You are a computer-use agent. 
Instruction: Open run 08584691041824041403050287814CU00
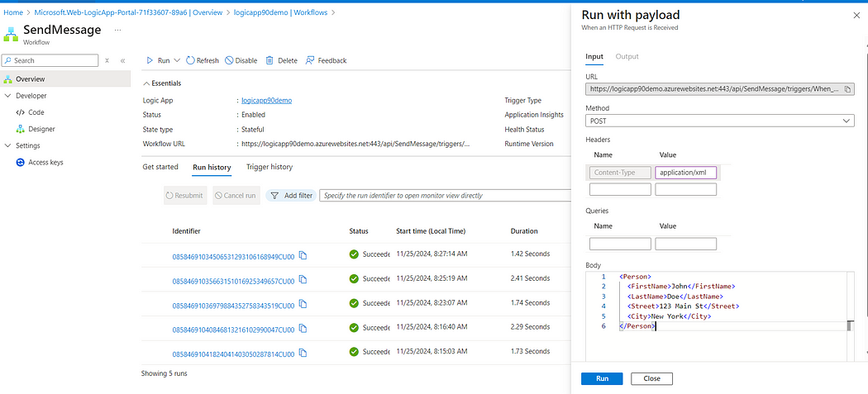(x=233, y=354)
